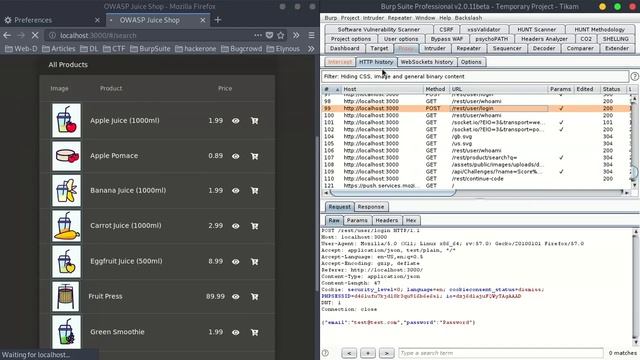Open the Articles bookmarks folder
This screenshot has width=640, height=360.
[59, 49]
